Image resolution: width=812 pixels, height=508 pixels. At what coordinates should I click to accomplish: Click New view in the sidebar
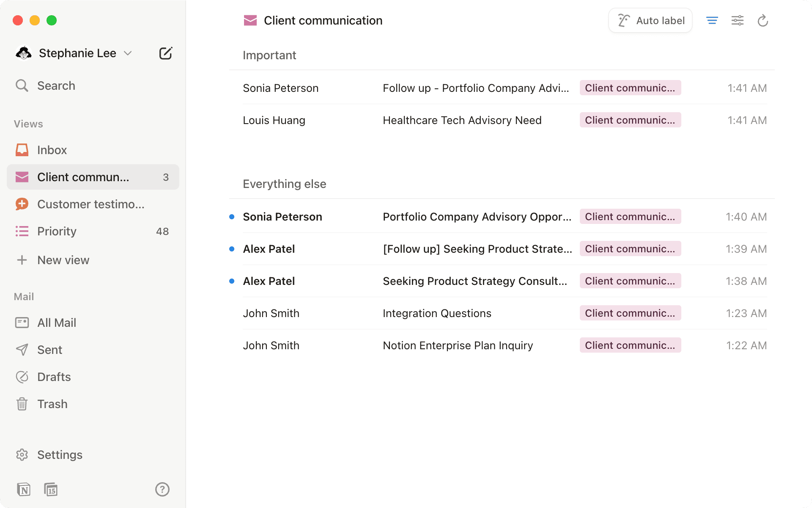(63, 260)
